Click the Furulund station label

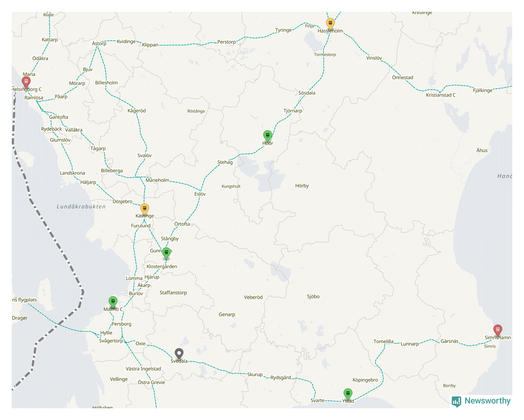click(141, 226)
